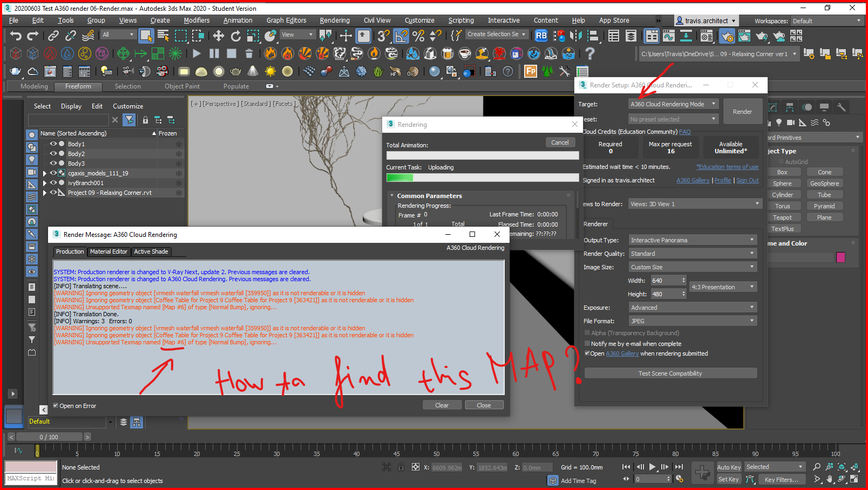The width and height of the screenshot is (868, 490).
Task: Select the Mirror tool icon
Action: point(577,36)
